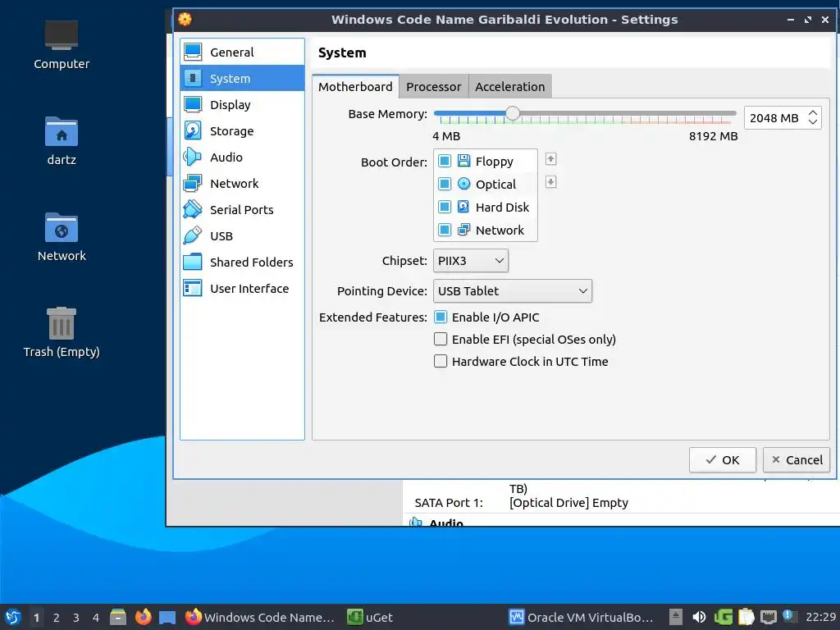840x630 pixels.
Task: Move selected boot device down
Action: click(550, 182)
